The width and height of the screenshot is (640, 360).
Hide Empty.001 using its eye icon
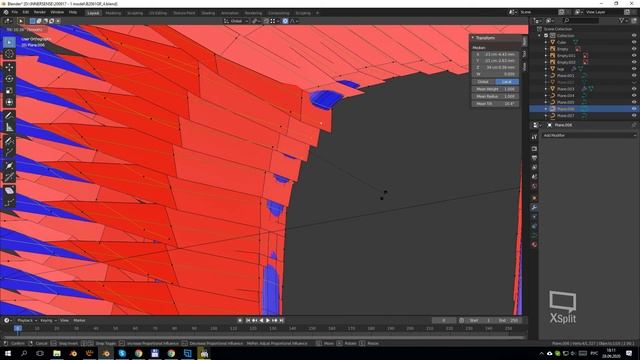[634, 56]
